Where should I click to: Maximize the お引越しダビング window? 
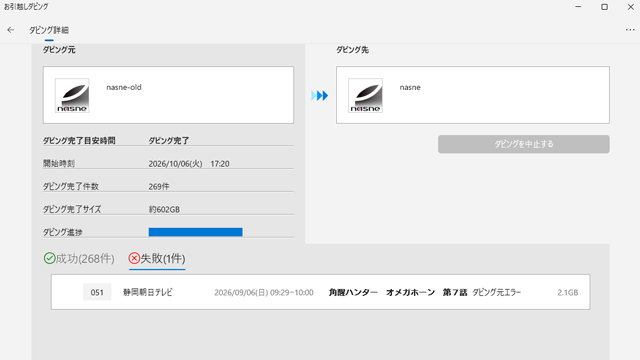[604, 7]
